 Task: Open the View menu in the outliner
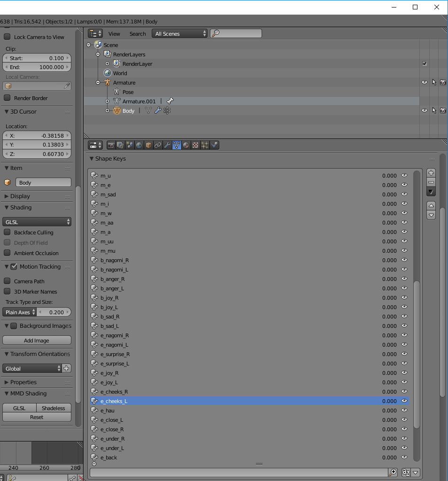[x=114, y=34]
